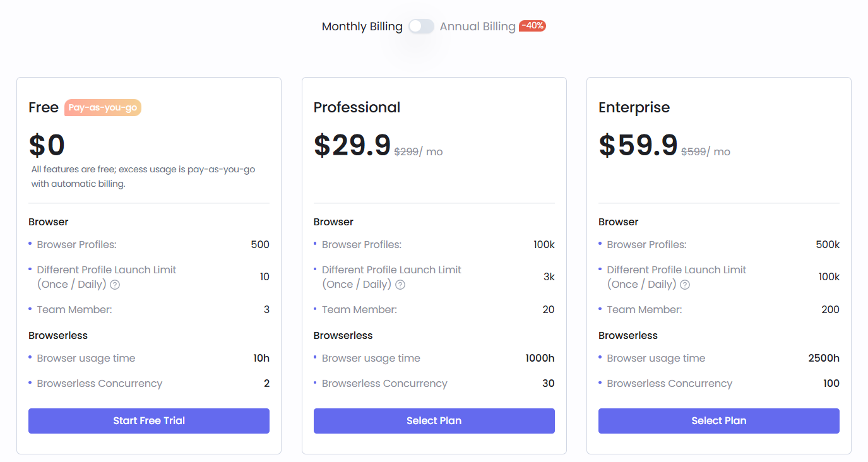Open the tooltip icon under Professional's launch limit

click(400, 285)
